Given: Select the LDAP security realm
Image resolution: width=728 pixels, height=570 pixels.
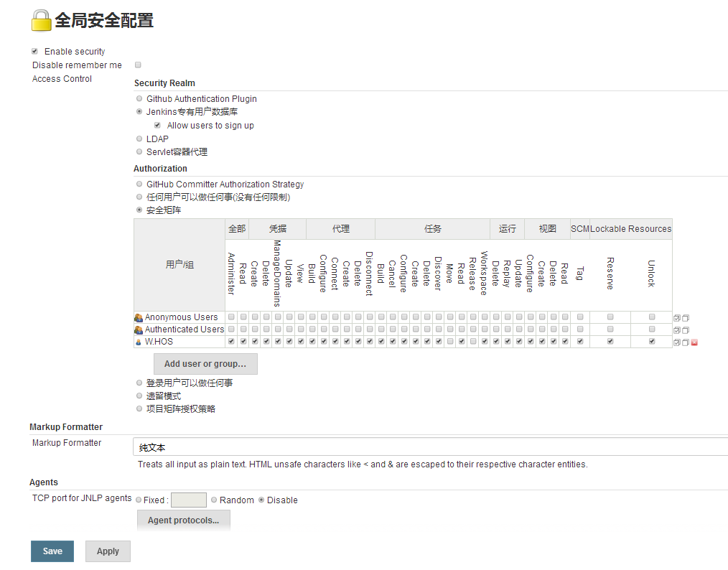Looking at the screenshot, I should point(139,139).
